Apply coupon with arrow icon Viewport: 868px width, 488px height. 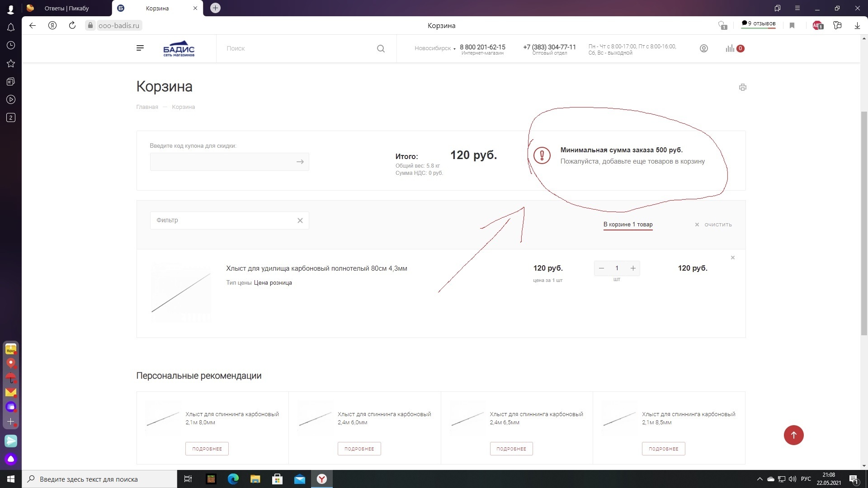point(300,162)
